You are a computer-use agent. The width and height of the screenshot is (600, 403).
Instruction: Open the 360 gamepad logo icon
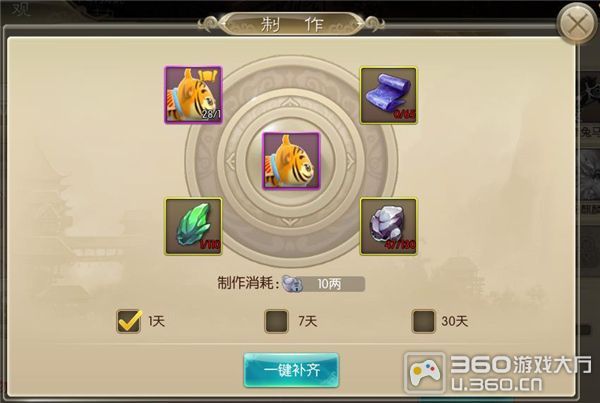pos(425,373)
